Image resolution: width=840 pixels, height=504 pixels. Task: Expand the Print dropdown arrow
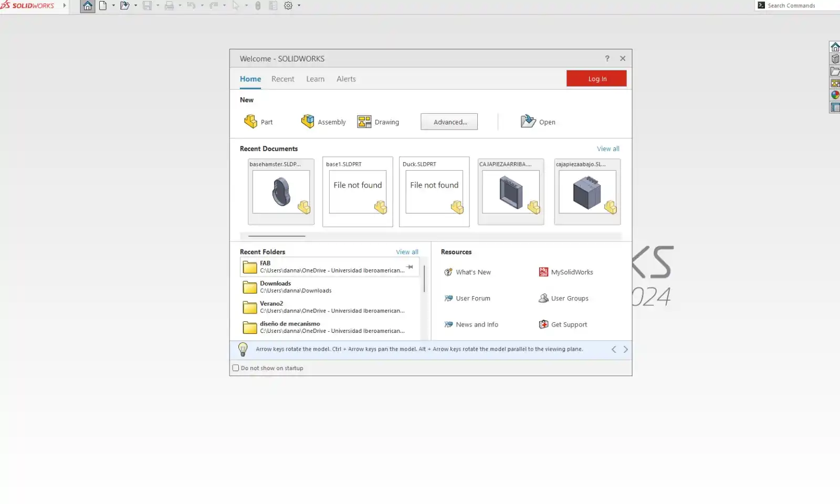click(x=180, y=6)
